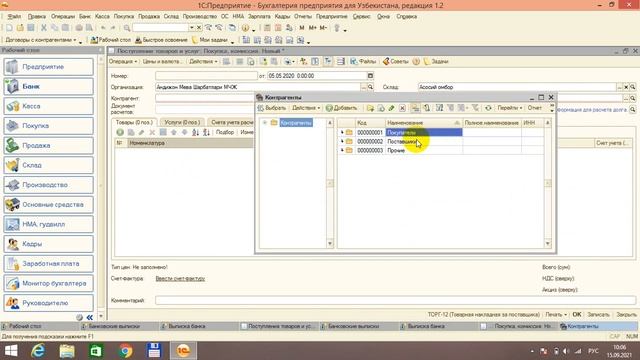Image resolution: width=640 pixels, height=360 pixels.
Task: Open the Касса section in sidebar
Action: [49, 106]
